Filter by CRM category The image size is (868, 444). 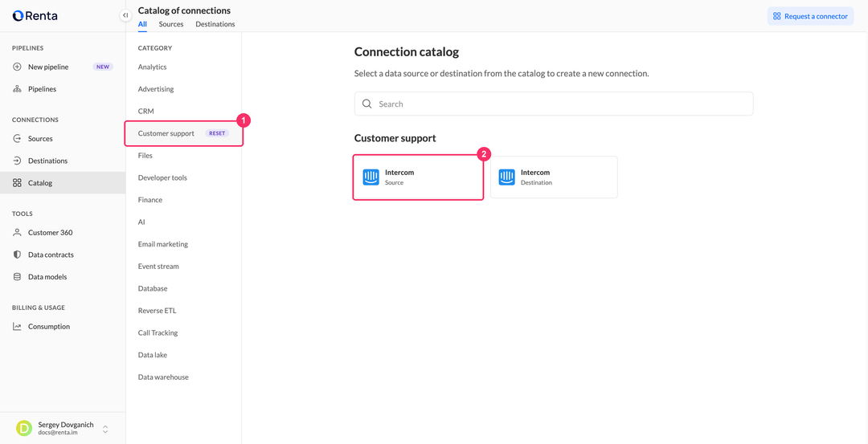[x=145, y=111]
